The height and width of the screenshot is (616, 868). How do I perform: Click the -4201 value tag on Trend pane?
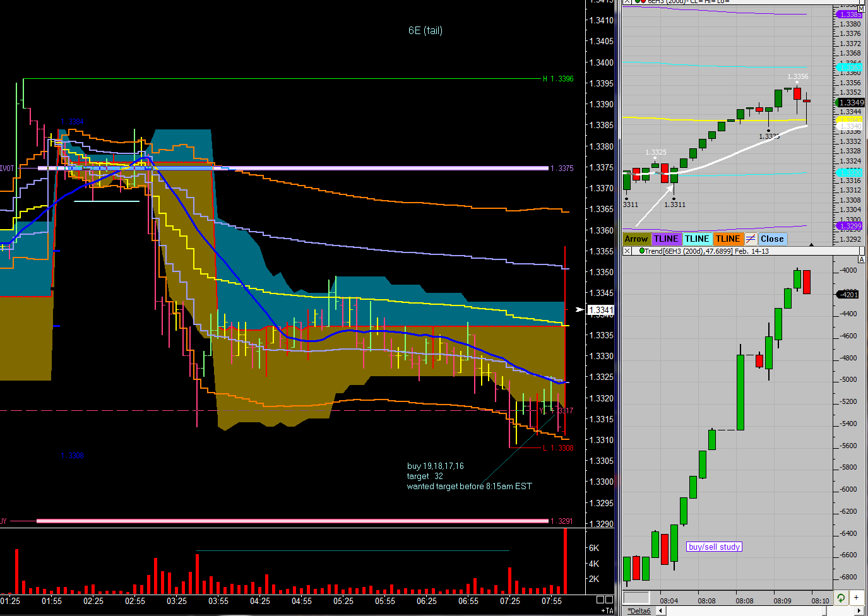848,295
